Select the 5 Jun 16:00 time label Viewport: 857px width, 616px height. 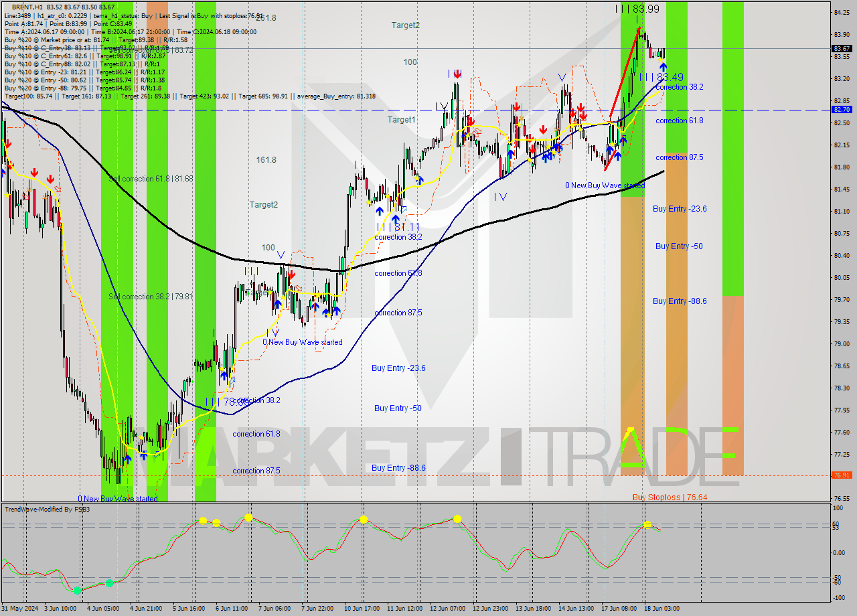point(189,609)
